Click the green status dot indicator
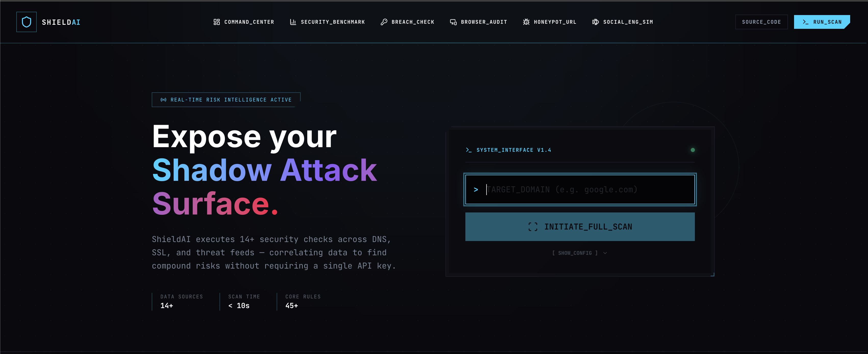 (x=693, y=150)
